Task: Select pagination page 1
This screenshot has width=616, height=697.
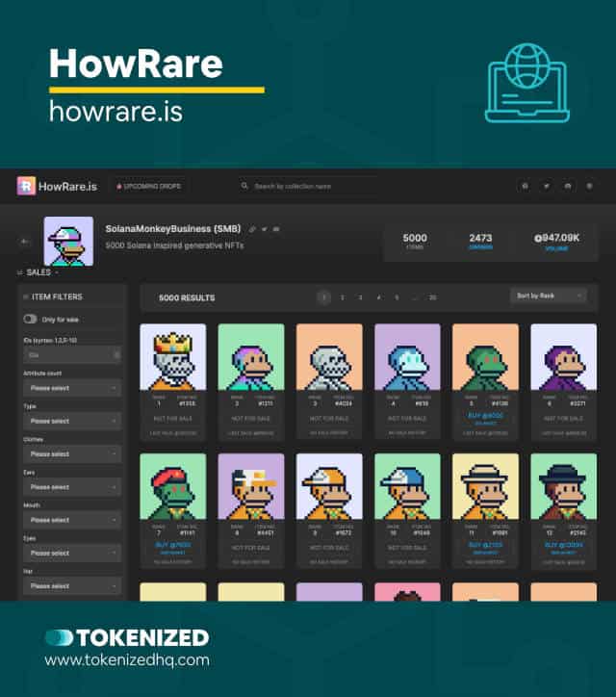Action: [x=324, y=297]
